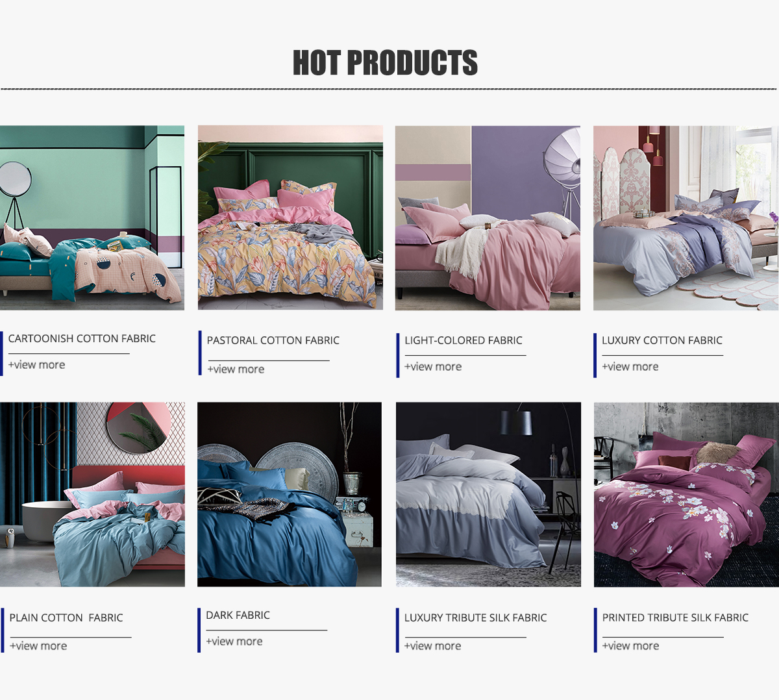Click the Light-Colored Fabric title
The image size is (779, 700).
click(463, 340)
